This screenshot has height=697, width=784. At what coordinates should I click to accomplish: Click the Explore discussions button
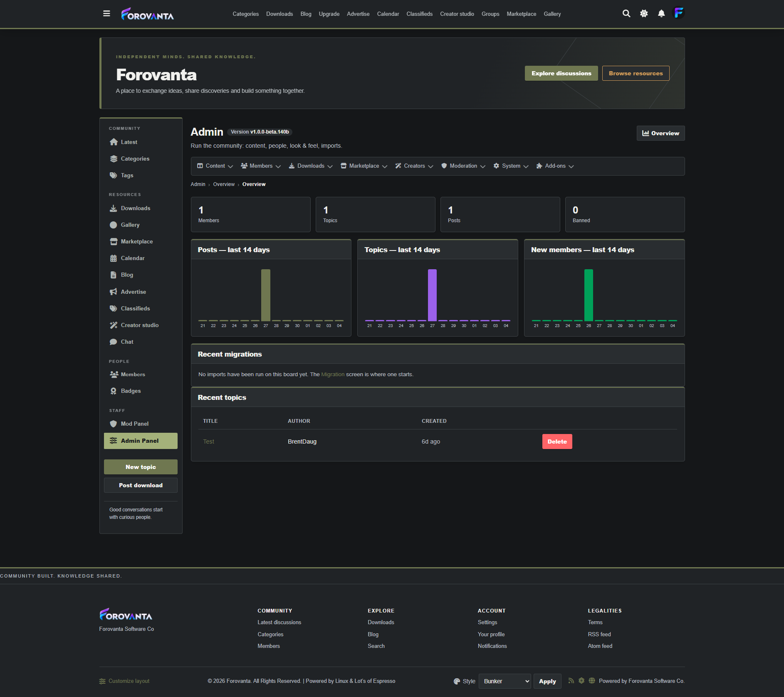(x=561, y=73)
